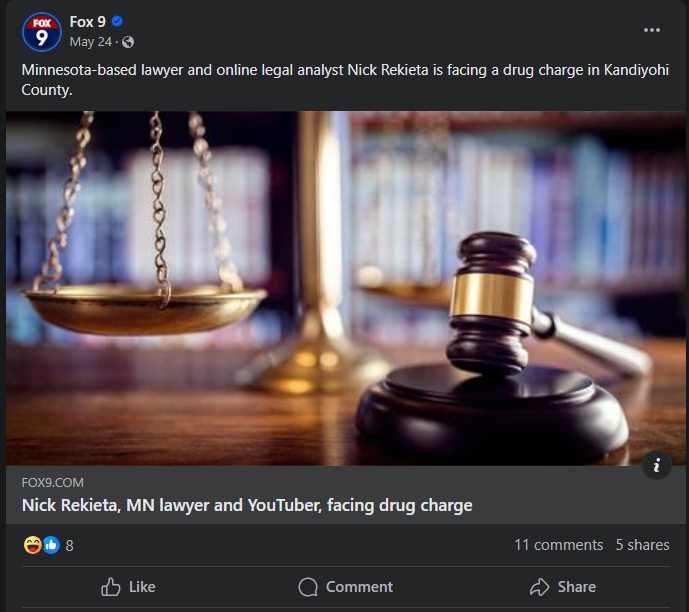
Task: Open the May 24 post timestamp
Action: 91,42
